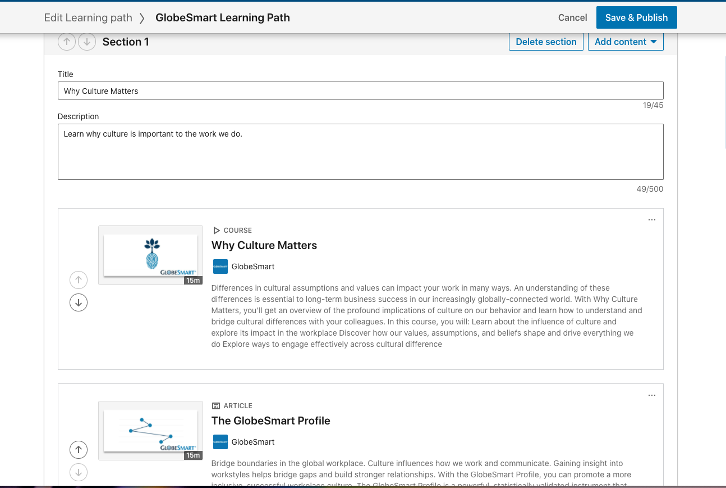Click Save & Publish button
The image size is (726, 488).
636,18
